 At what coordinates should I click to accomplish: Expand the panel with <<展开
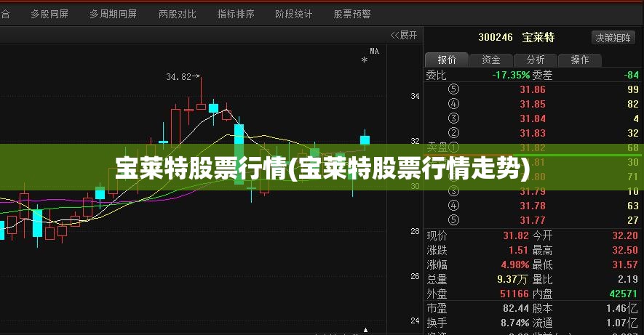[403, 36]
